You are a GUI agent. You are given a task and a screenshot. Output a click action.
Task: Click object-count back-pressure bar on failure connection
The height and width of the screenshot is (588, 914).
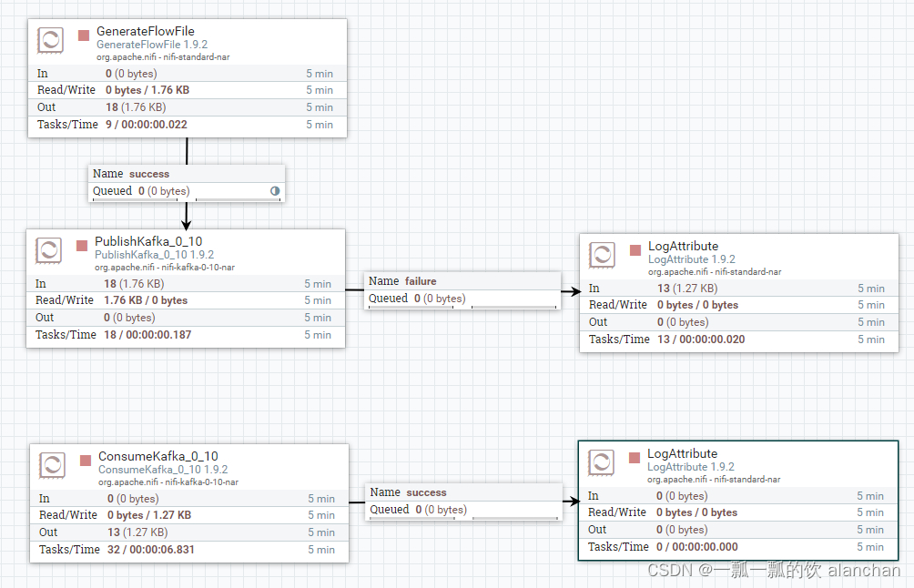[411, 307]
